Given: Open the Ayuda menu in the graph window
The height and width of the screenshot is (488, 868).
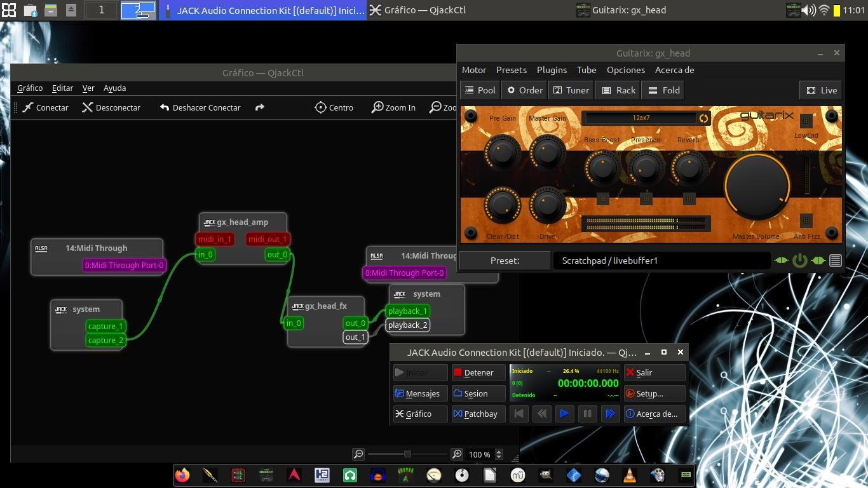Looking at the screenshot, I should 115,88.
